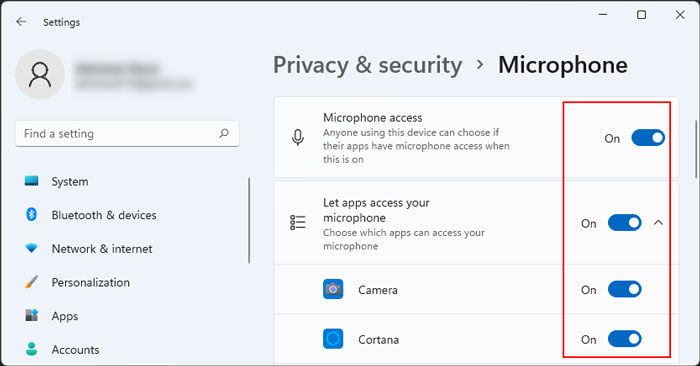Click the Find a setting search box
This screenshot has width=700, height=366.
click(127, 133)
